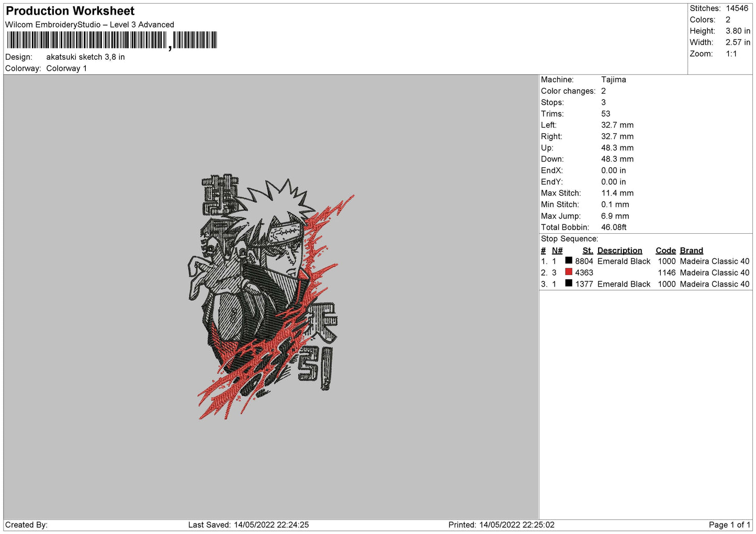Click stitch count 8804 in stop row 1
Image resolution: width=756 pixels, height=534 pixels.
(584, 262)
